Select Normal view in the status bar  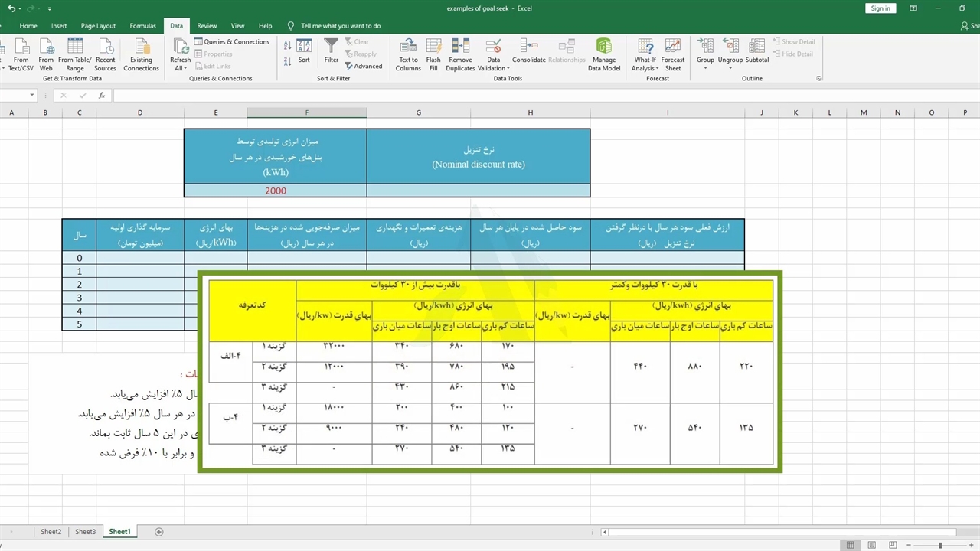click(850, 545)
